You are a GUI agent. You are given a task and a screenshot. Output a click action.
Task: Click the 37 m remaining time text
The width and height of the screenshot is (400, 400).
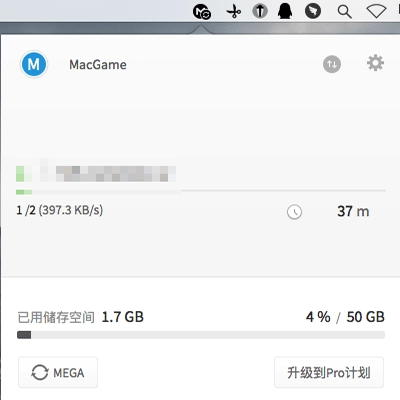353,211
